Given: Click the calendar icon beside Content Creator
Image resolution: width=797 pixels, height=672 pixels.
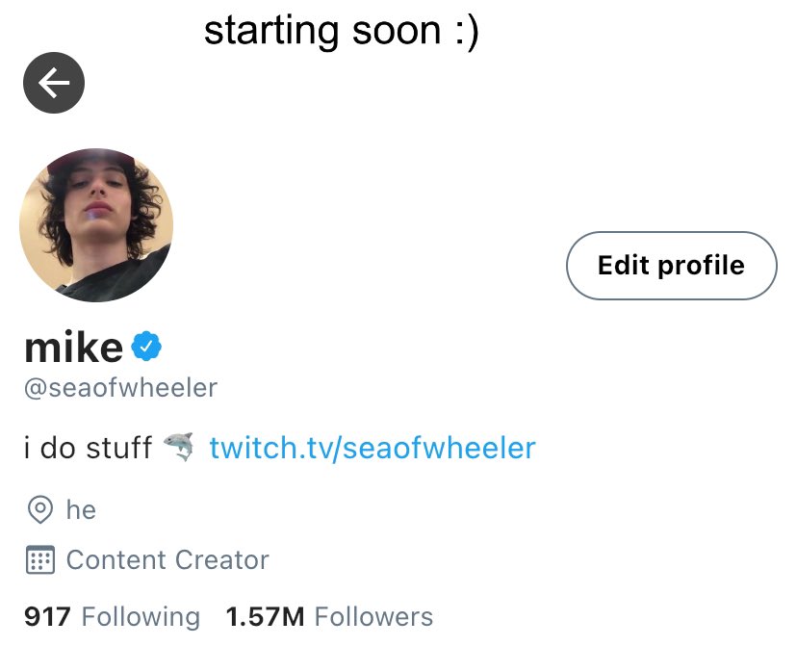Looking at the screenshot, I should click(x=39, y=560).
